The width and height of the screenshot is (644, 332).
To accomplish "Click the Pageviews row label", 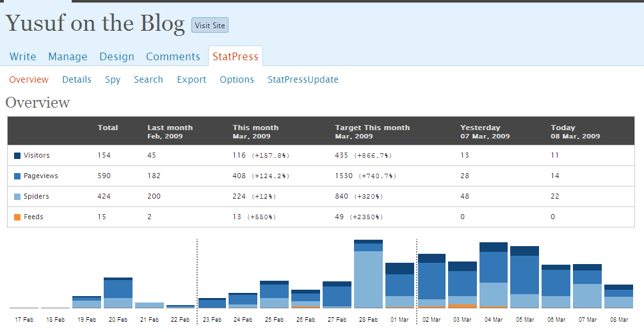I will click(x=41, y=176).
